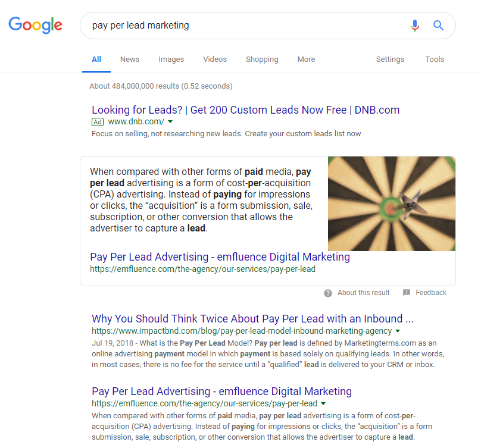Screen dimensions: 481x448
Task: Expand the dropdown arrow beside the lower emfluence URL
Action: pos(323,404)
